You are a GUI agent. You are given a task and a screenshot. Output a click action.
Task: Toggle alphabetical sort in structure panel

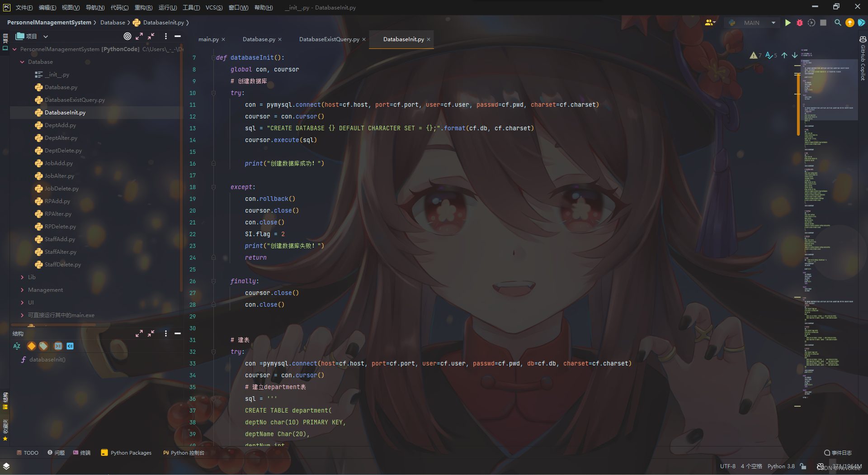pyautogui.click(x=17, y=346)
